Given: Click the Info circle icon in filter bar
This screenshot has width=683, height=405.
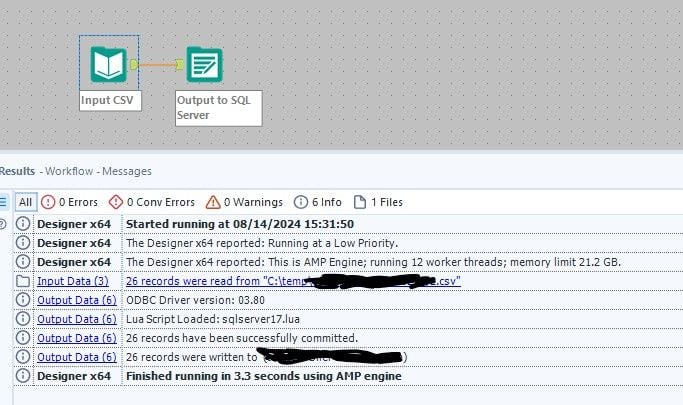Looking at the screenshot, I should pyautogui.click(x=301, y=202).
